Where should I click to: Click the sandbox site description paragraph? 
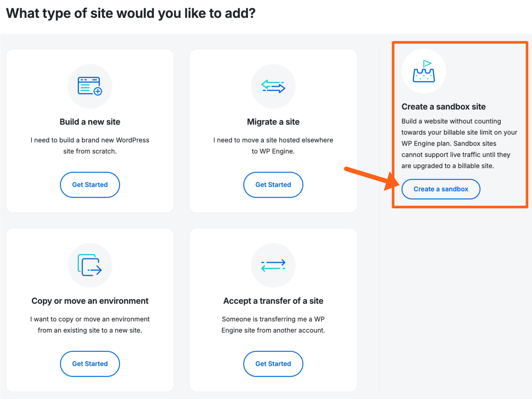[459, 143]
